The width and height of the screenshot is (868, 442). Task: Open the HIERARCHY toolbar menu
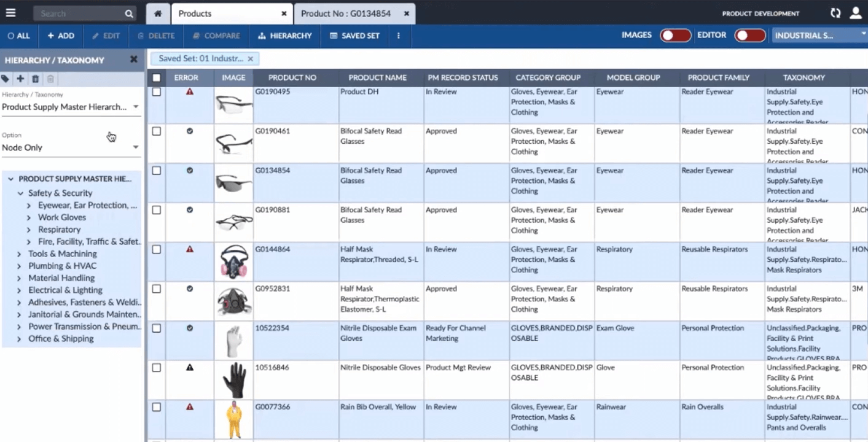tap(284, 36)
